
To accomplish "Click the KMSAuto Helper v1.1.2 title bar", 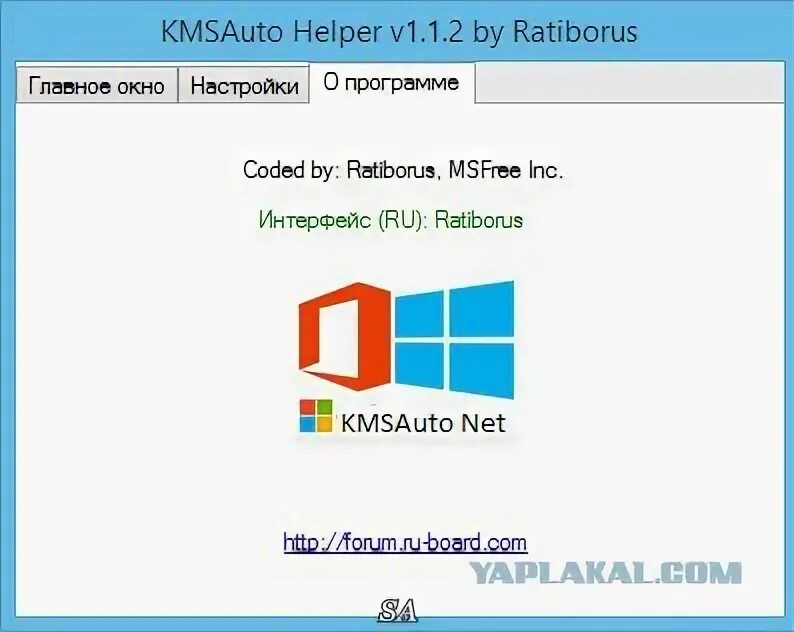I will [x=399, y=31].
